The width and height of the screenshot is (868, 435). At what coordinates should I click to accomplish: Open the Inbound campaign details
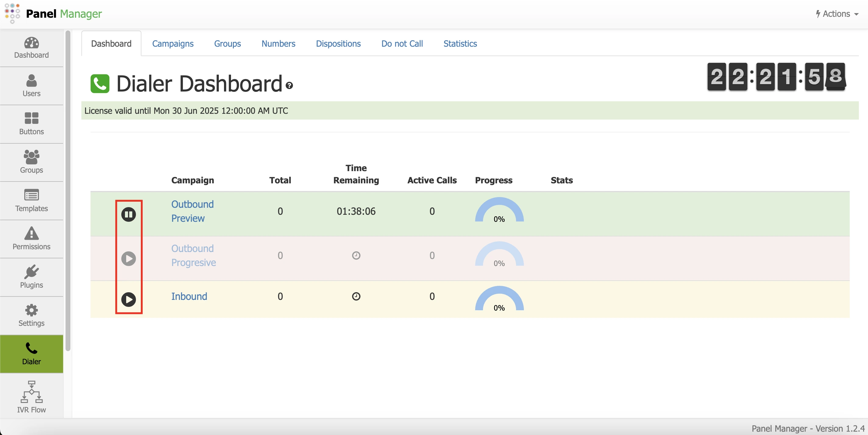tap(189, 297)
